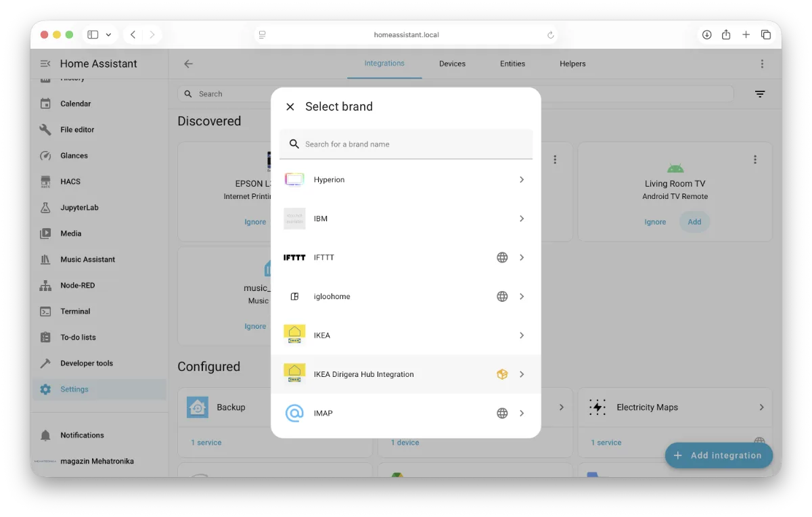Switch to the Devices tab
Screen dimensions: 812x517
point(452,64)
